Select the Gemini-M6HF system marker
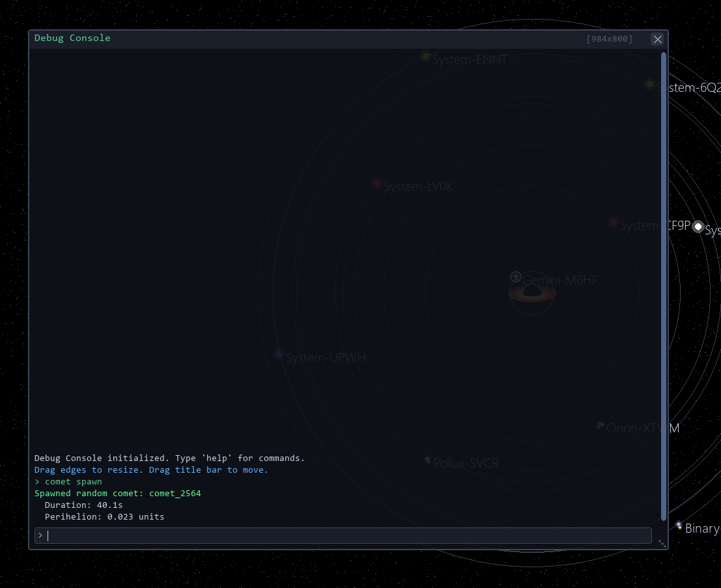 pyautogui.click(x=515, y=277)
